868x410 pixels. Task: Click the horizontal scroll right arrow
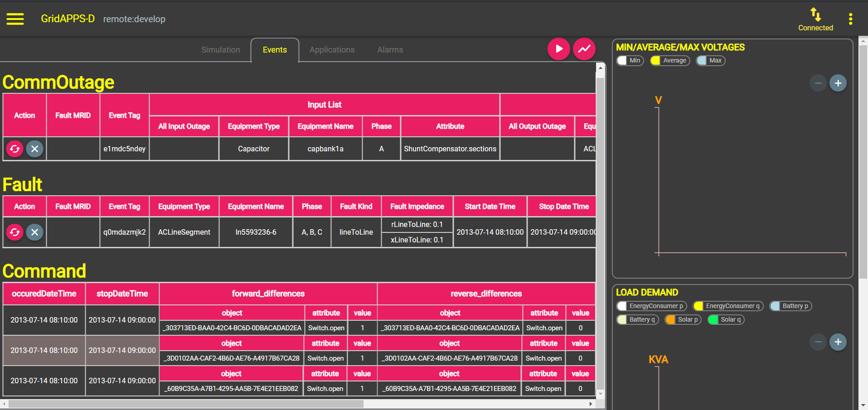point(591,404)
